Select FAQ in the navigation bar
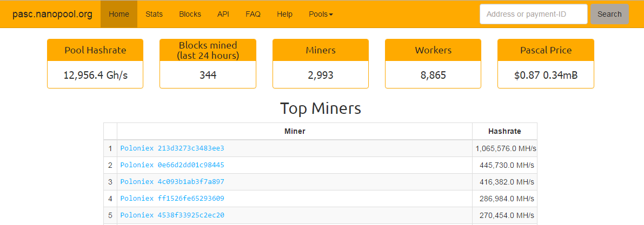644x225 pixels. tap(253, 15)
